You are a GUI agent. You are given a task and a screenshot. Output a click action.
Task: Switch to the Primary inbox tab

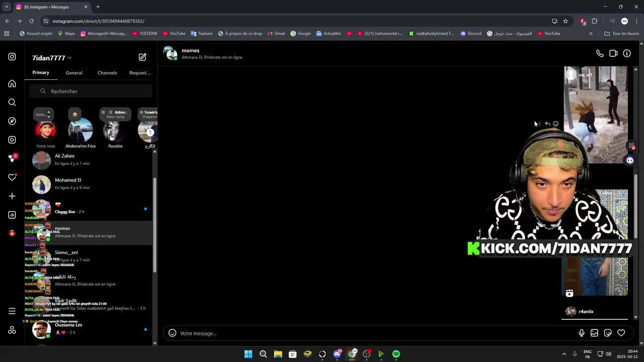[41, 72]
